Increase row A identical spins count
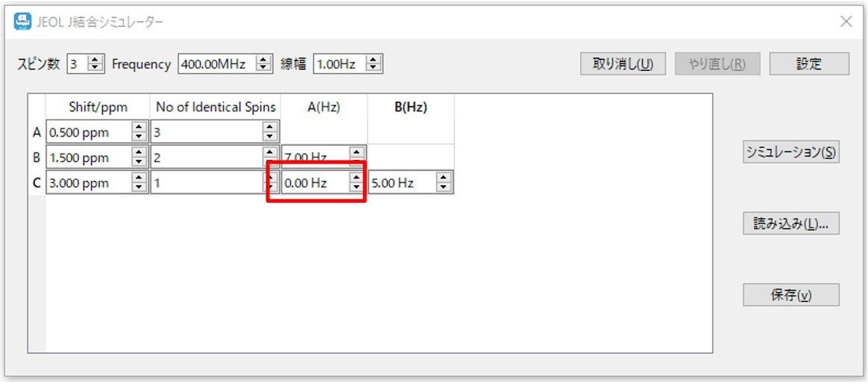 click(269, 128)
